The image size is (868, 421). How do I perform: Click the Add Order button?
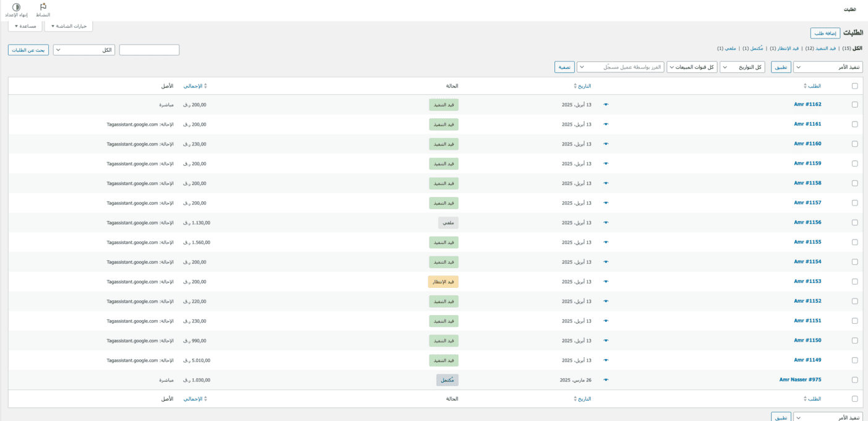825,33
